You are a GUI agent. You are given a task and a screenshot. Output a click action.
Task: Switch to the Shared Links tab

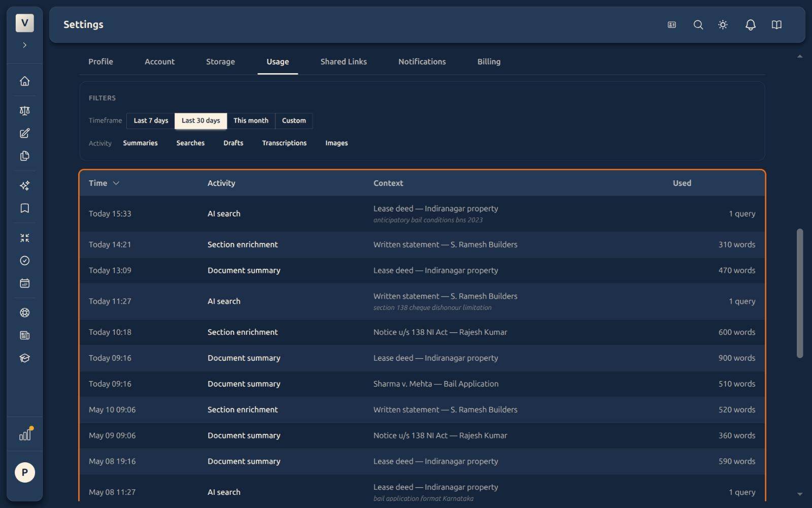point(344,61)
